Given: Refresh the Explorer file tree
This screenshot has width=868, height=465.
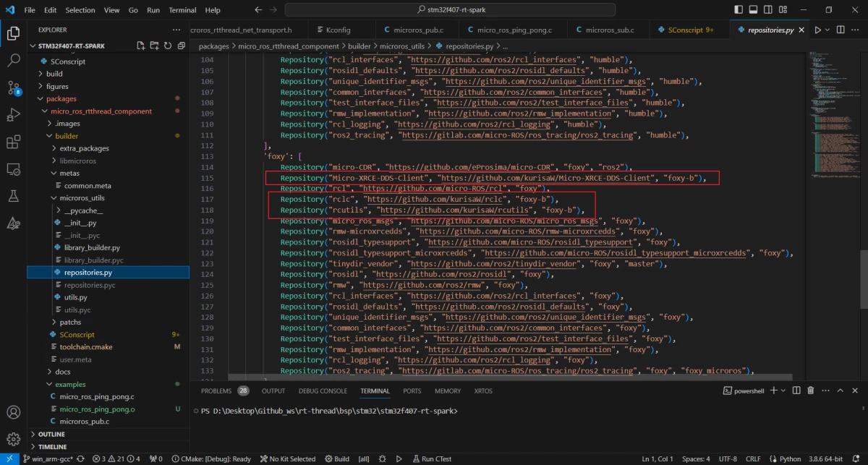Looking at the screenshot, I should coord(167,46).
